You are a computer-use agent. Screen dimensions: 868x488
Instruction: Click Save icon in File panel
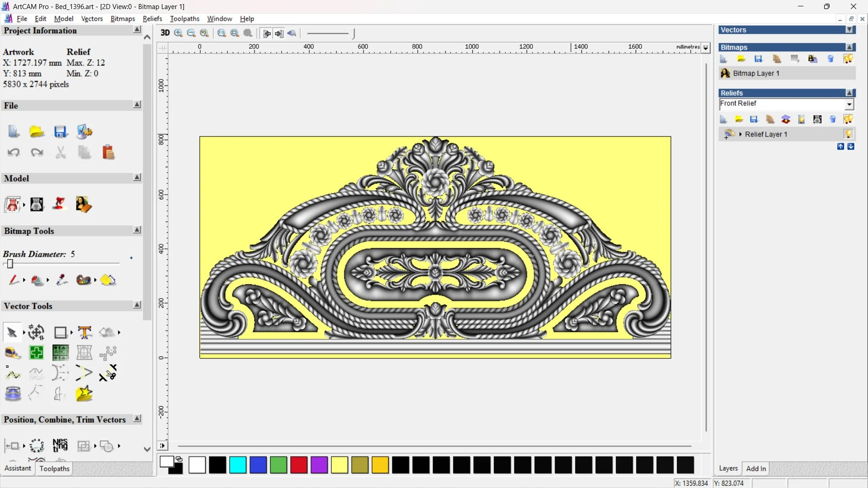coord(61,132)
